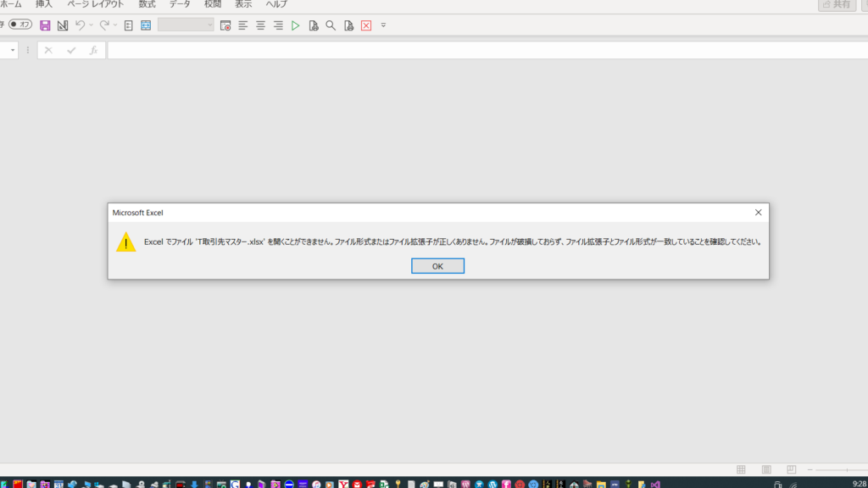Click the clock showing 9:28 in system tray
The width and height of the screenshot is (868, 488).
click(860, 484)
